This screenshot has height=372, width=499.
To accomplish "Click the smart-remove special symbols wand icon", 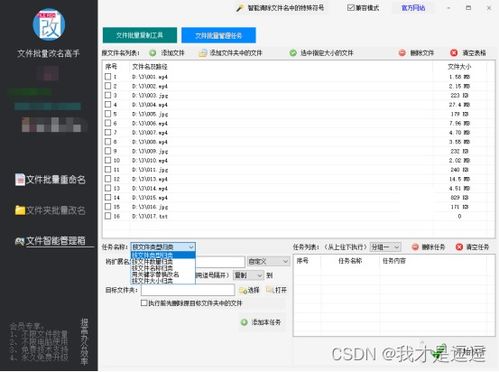I will (x=240, y=8).
